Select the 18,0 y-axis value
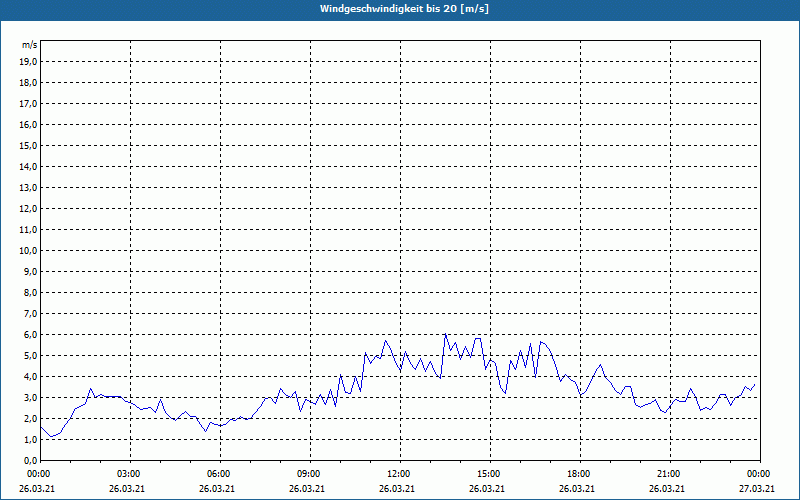Image resolution: width=800 pixels, height=500 pixels. click(28, 83)
